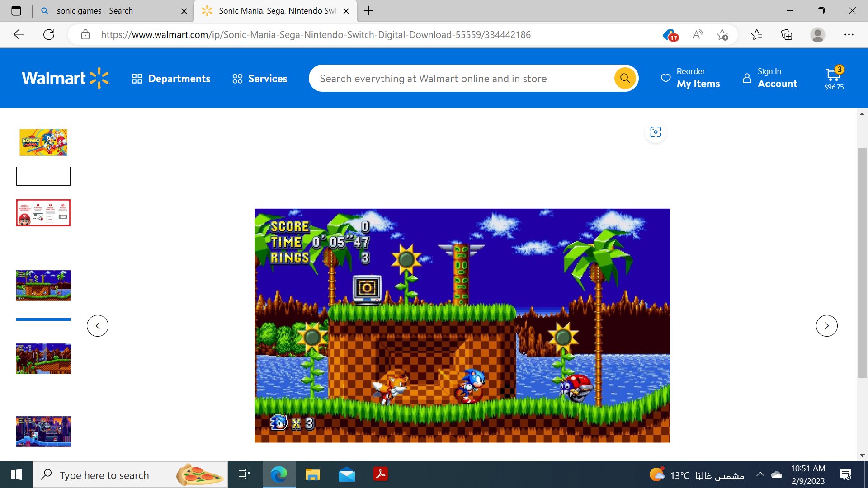
Task: Open a new browser tab
Action: [x=368, y=11]
